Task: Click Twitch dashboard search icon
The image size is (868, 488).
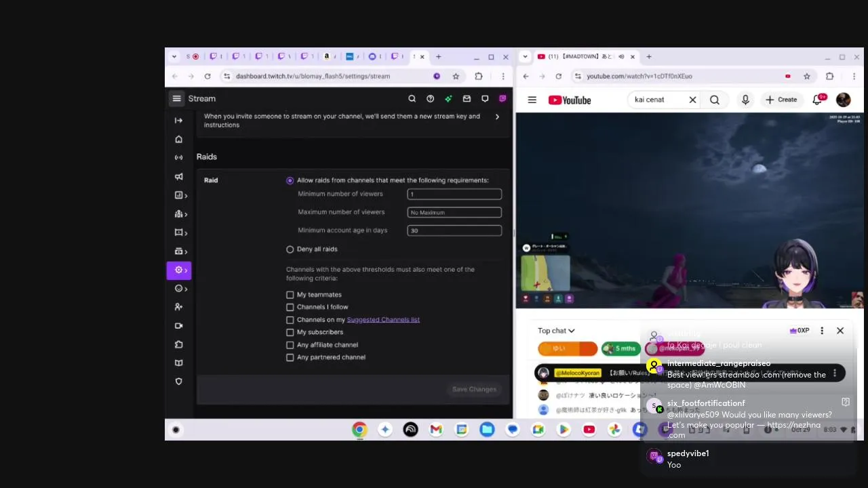Action: tap(412, 98)
